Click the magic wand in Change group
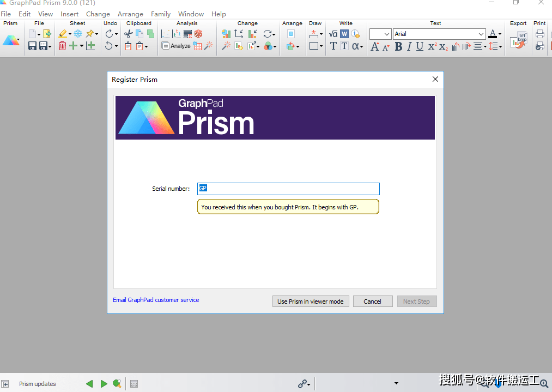The width and height of the screenshot is (552, 392). (x=226, y=46)
